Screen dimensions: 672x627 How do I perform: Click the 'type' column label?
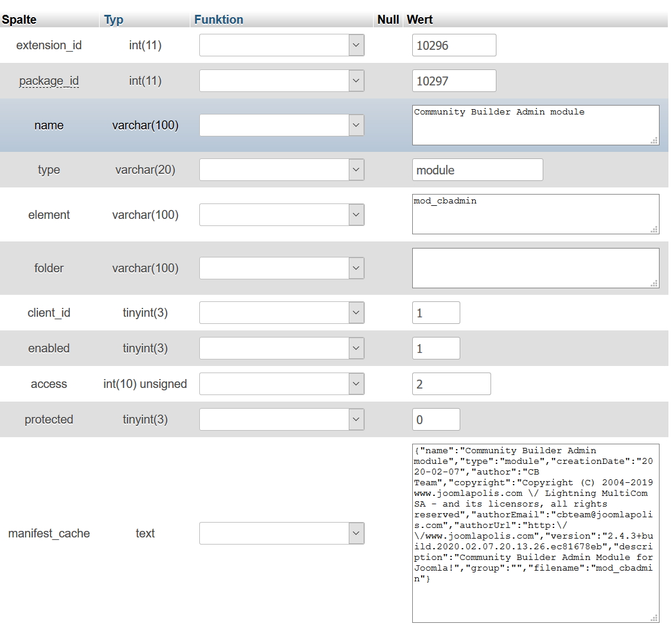49,170
